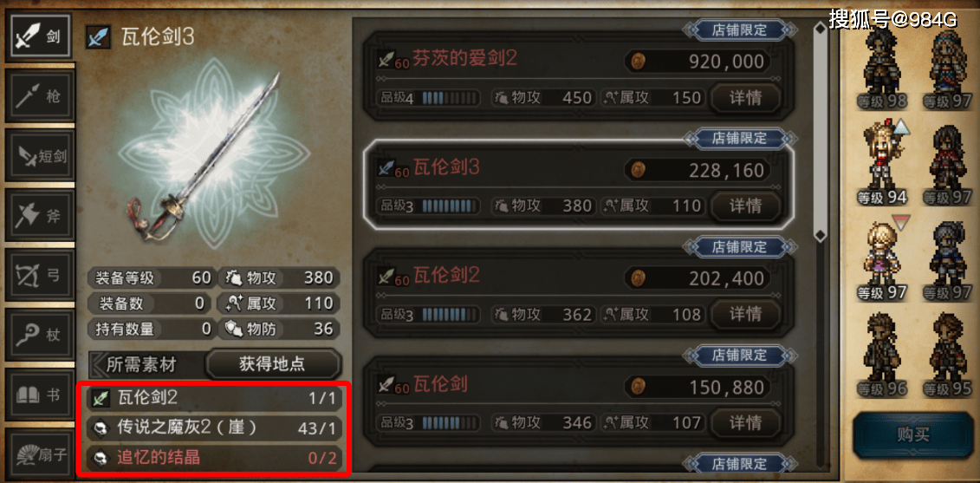Choose the axe (斧) weapon category
980x483 pixels.
pyautogui.click(x=39, y=216)
